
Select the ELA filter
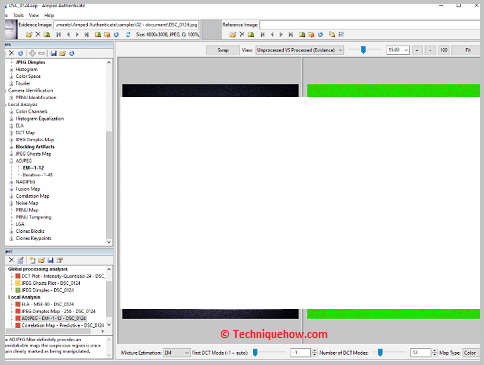tap(20, 126)
